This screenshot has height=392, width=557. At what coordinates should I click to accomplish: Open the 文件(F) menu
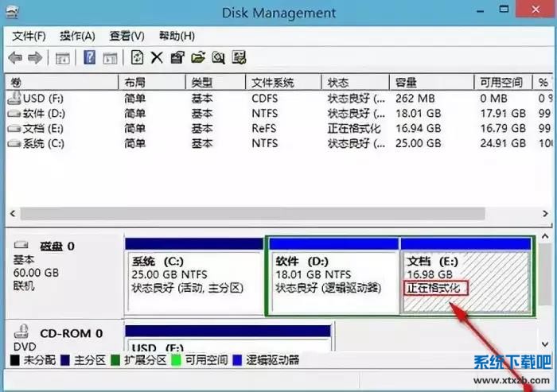pos(29,36)
